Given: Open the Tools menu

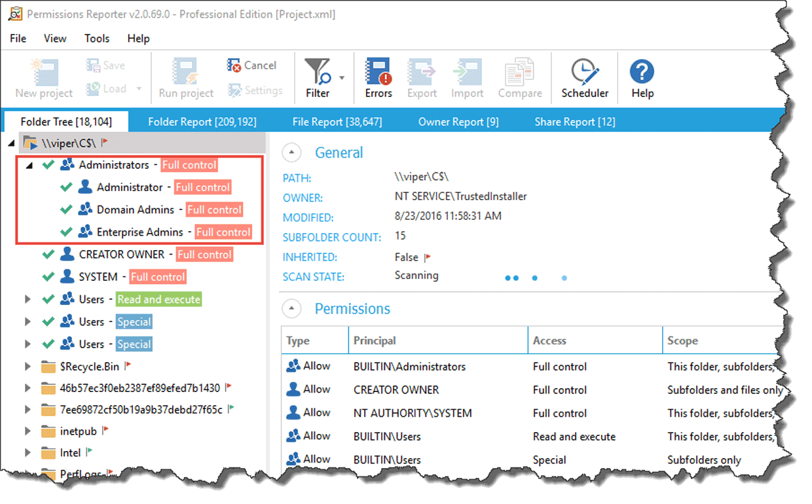Looking at the screenshot, I should tap(97, 39).
